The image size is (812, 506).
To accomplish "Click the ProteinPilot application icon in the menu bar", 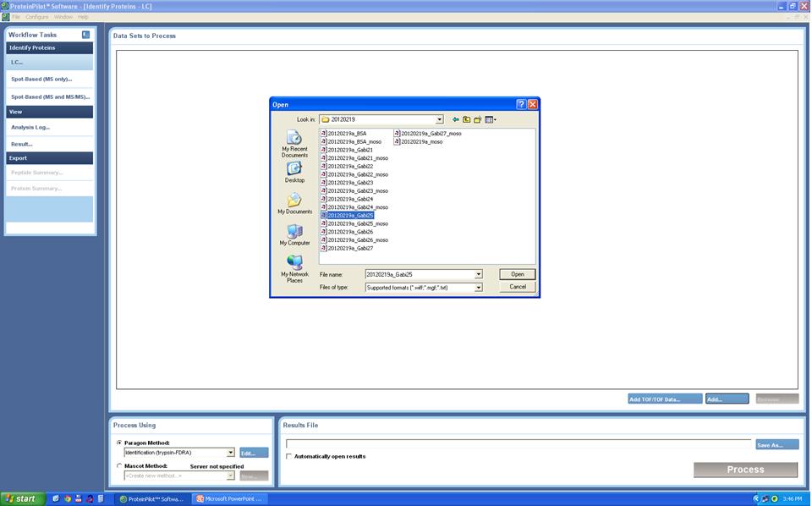I will pyautogui.click(x=6, y=17).
